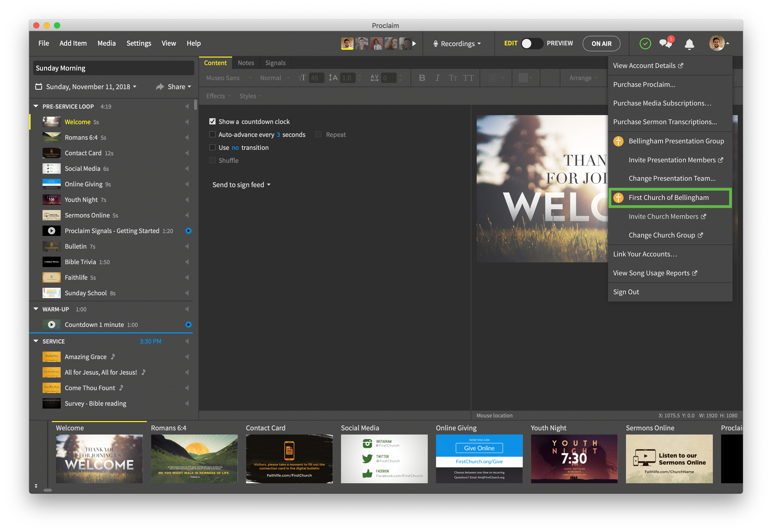Click the music note beside Amazing Grace

coord(113,357)
